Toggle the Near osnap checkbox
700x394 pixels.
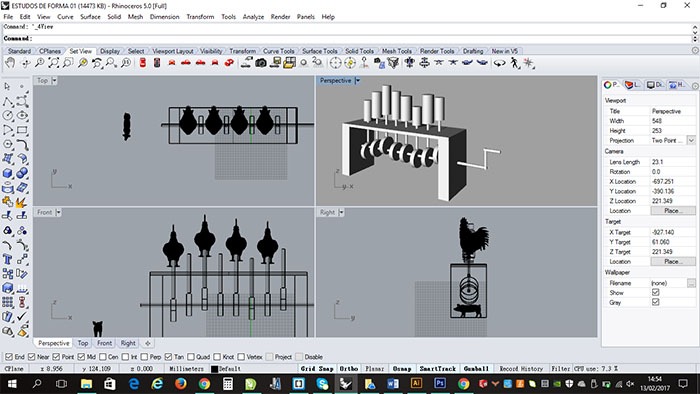point(32,357)
